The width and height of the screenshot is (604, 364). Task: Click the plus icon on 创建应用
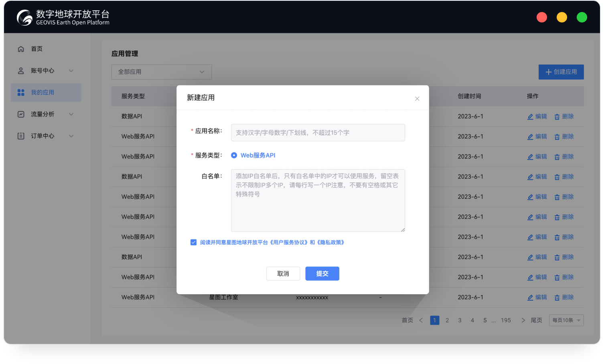tap(549, 72)
